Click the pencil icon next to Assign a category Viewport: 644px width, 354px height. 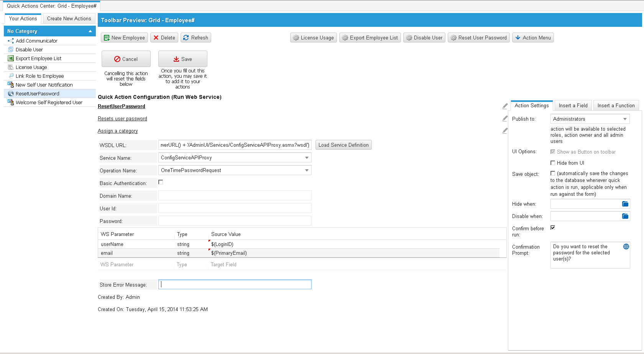tap(505, 131)
